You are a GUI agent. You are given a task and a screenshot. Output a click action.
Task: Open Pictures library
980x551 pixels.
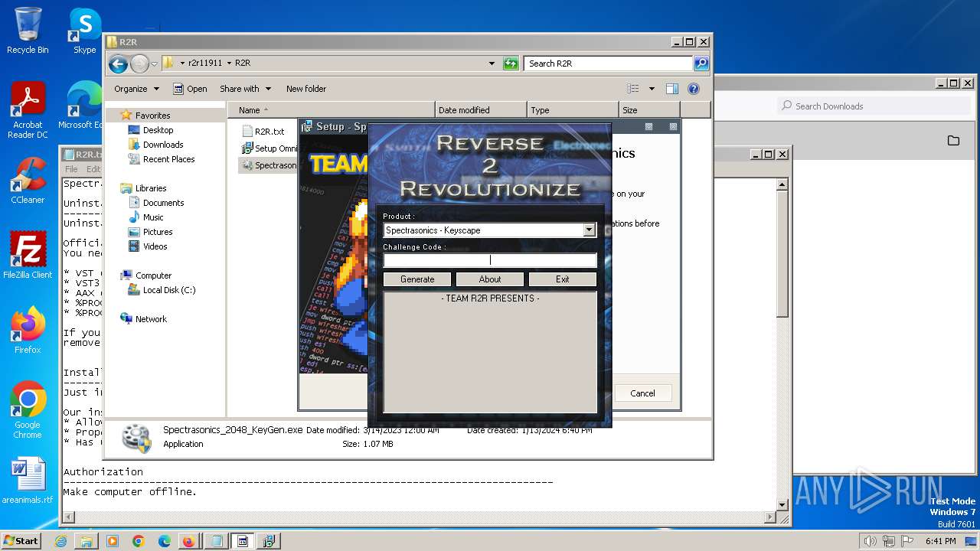pos(158,232)
